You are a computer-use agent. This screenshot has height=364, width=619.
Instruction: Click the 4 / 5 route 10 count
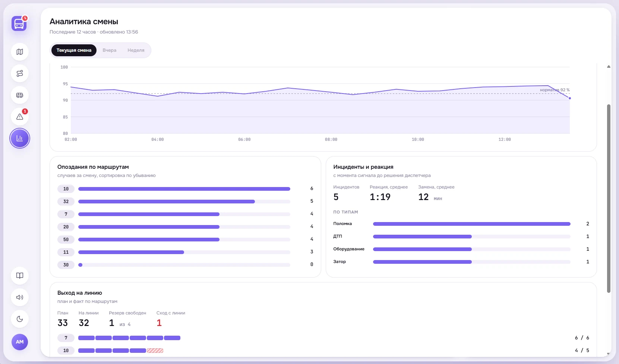click(582, 351)
